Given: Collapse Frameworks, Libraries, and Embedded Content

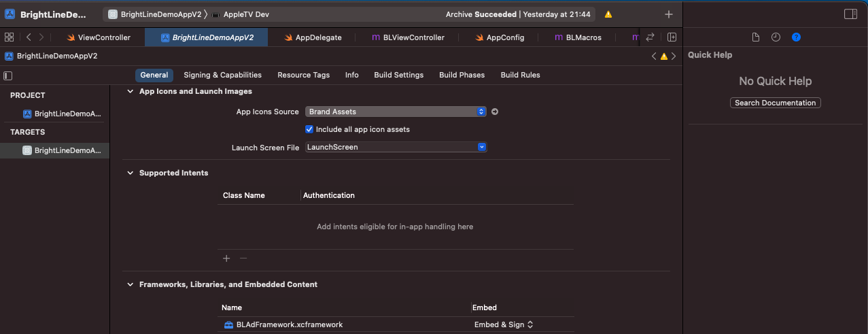Looking at the screenshot, I should click(x=130, y=284).
